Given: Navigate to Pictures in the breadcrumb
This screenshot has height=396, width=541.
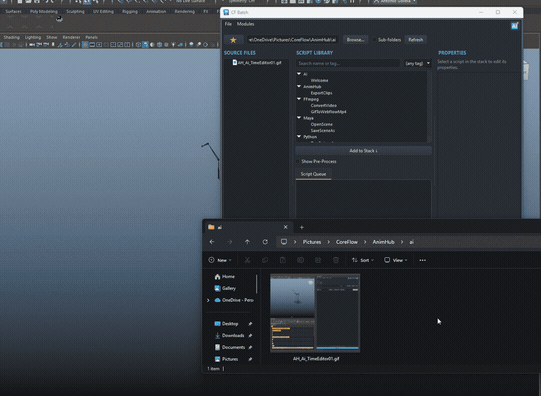Looking at the screenshot, I should coord(312,242).
